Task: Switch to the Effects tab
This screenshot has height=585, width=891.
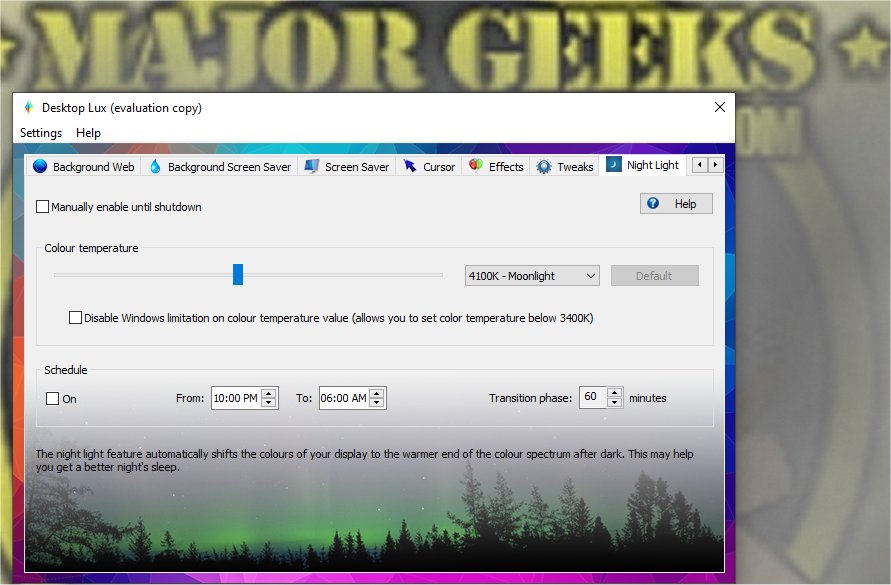Action: click(x=496, y=167)
